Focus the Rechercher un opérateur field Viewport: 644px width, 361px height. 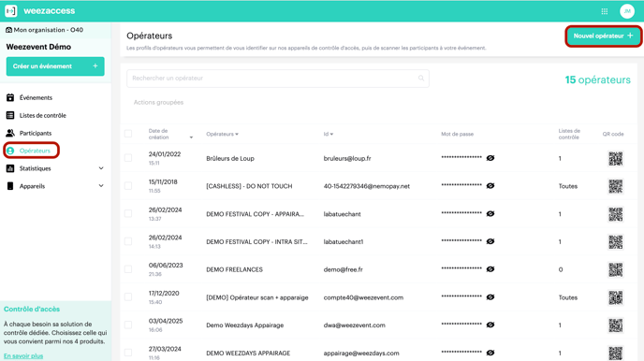pos(278,79)
